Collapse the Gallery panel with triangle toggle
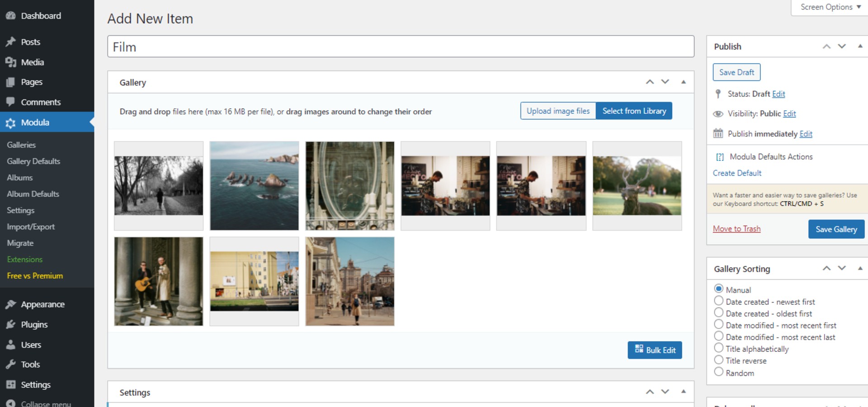868x407 pixels. [684, 82]
